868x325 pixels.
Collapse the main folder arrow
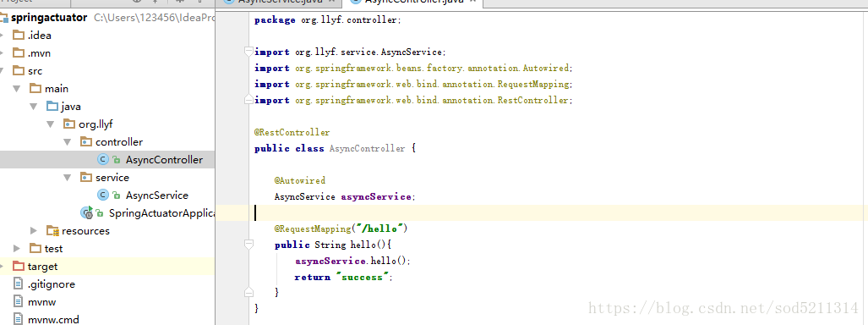pyautogui.click(x=17, y=89)
